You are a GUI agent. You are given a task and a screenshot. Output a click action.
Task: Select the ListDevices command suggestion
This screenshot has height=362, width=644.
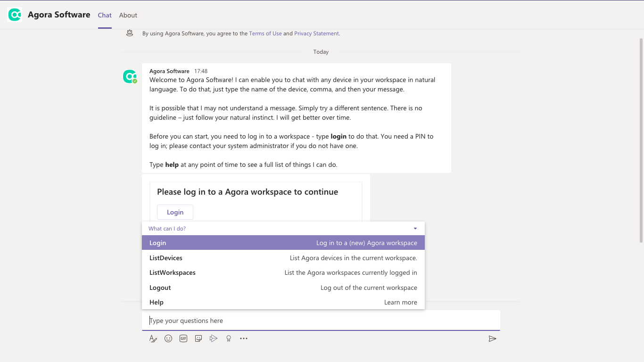pos(283,258)
